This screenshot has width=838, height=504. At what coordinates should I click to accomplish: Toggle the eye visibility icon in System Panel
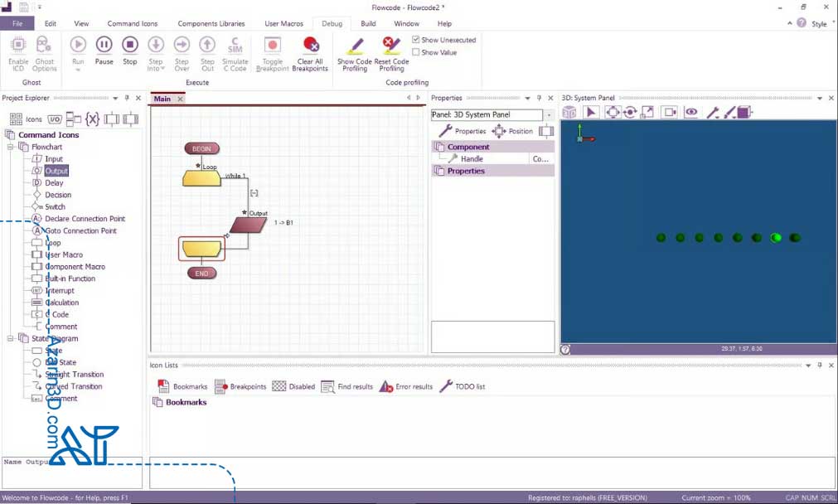pyautogui.click(x=690, y=113)
